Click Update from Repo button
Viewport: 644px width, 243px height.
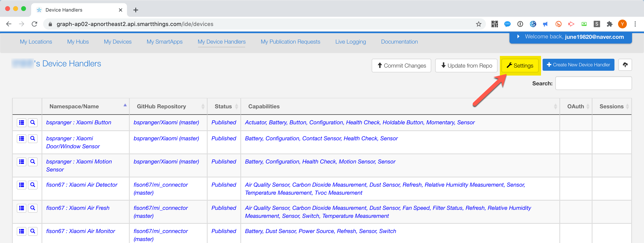click(466, 66)
